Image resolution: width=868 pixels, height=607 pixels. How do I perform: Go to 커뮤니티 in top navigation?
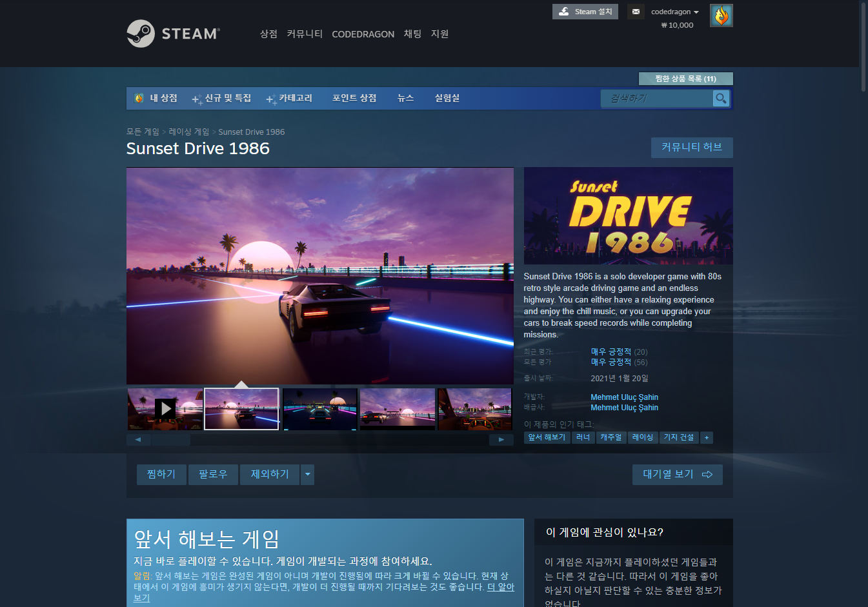click(305, 34)
